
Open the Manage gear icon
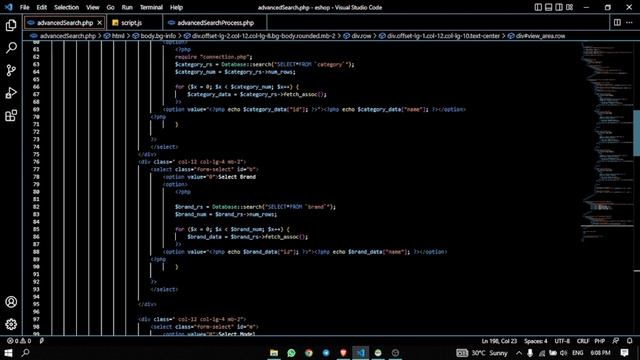point(11,324)
